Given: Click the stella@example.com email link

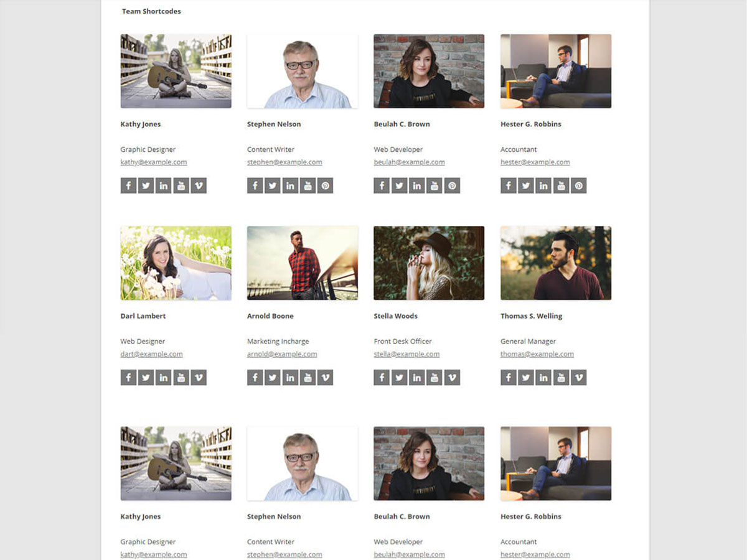Looking at the screenshot, I should point(406,354).
